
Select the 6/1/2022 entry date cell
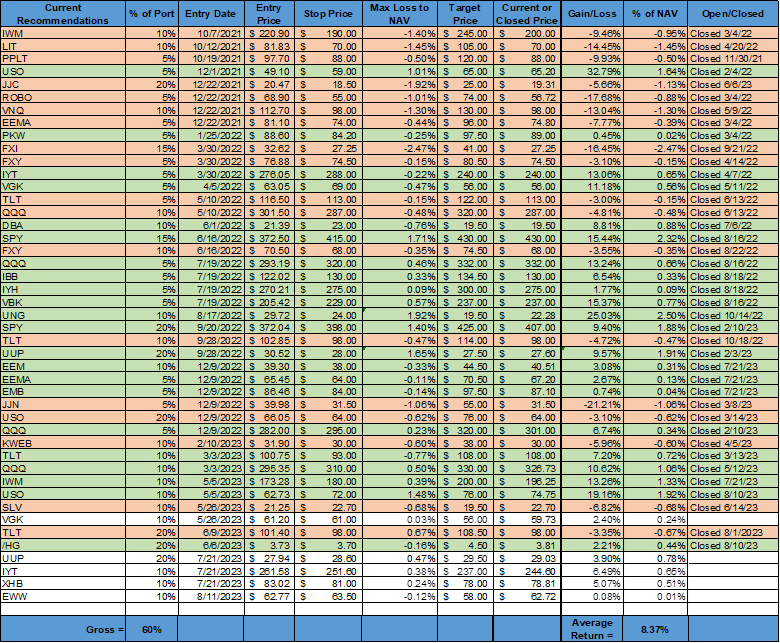[210, 225]
